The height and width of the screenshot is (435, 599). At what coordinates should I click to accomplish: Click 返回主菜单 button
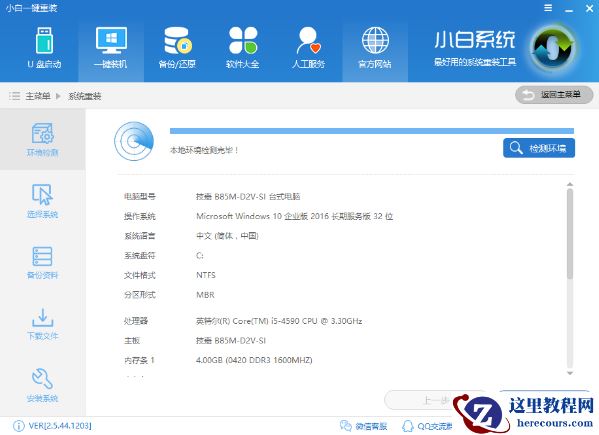554,95
